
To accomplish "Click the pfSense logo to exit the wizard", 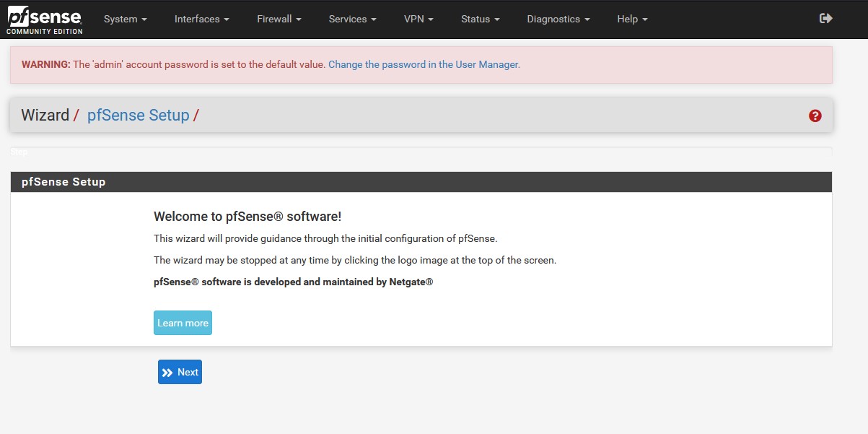I will coord(43,16).
